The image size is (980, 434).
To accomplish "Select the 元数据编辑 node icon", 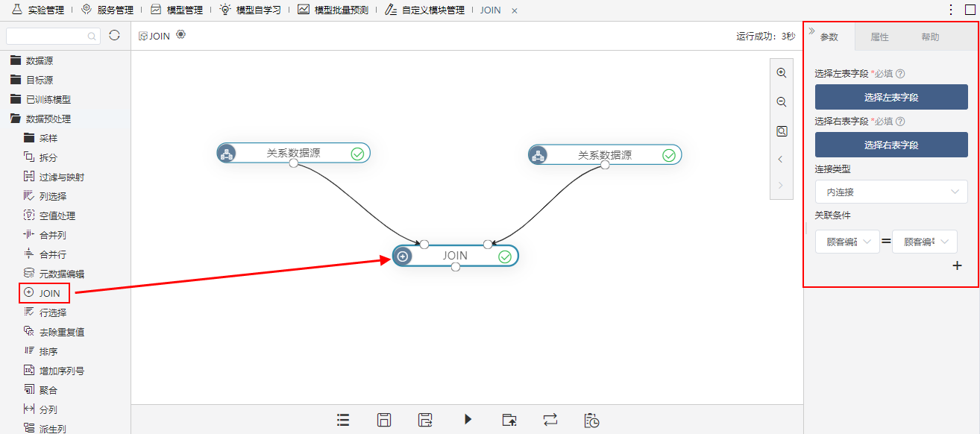I will click(29, 274).
